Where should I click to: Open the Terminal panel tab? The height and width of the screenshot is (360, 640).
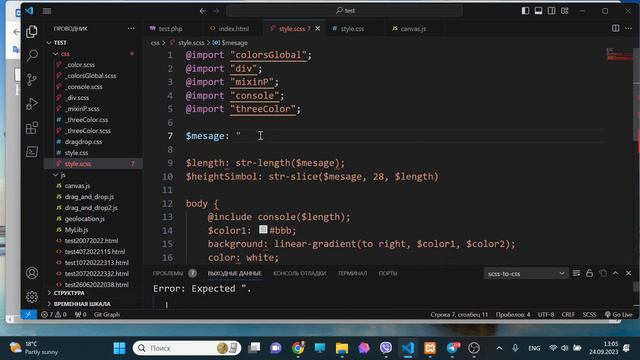pos(352,273)
